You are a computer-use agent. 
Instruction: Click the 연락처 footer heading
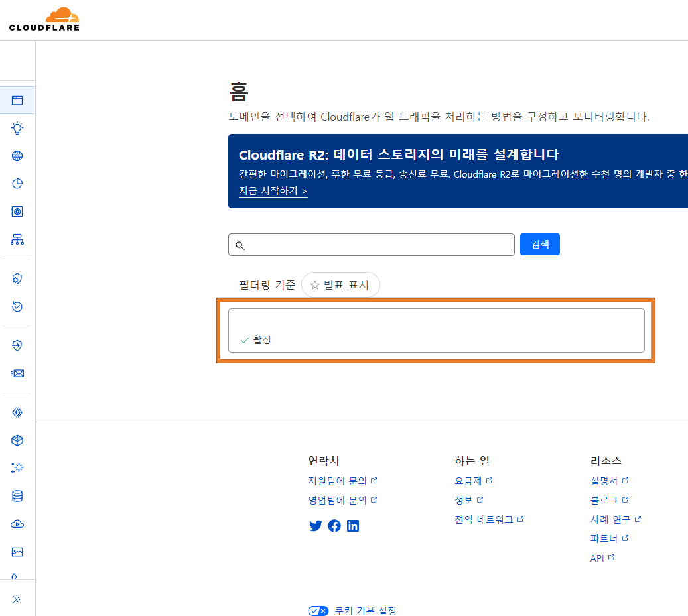pos(324,461)
